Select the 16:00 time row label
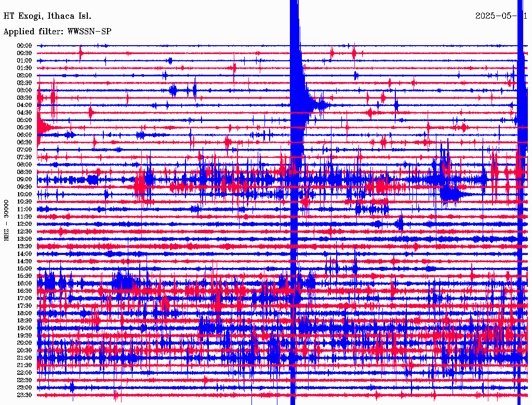The height and width of the screenshot is (405, 532). pos(24,284)
